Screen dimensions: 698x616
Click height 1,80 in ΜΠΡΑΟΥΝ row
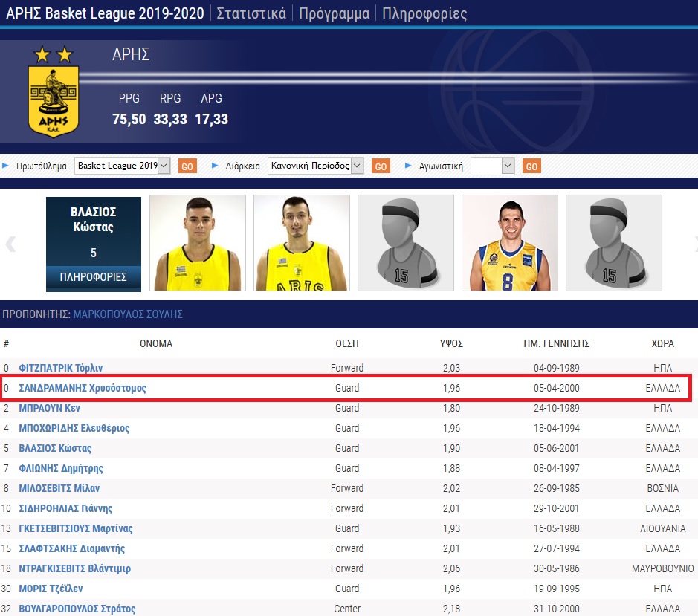pos(451,408)
